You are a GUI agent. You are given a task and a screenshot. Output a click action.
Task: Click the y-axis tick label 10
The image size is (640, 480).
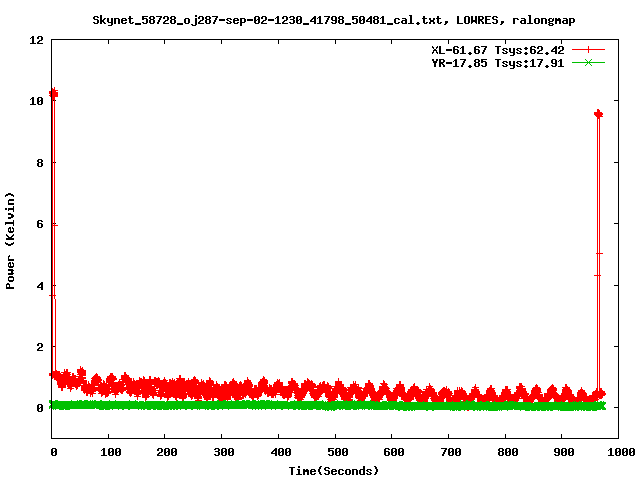coord(36,101)
